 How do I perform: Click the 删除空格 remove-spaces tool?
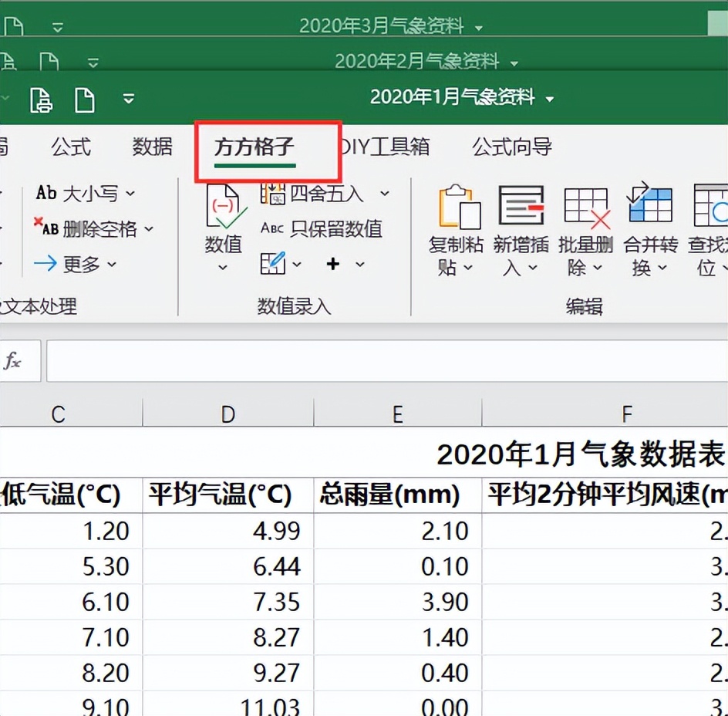click(91, 229)
